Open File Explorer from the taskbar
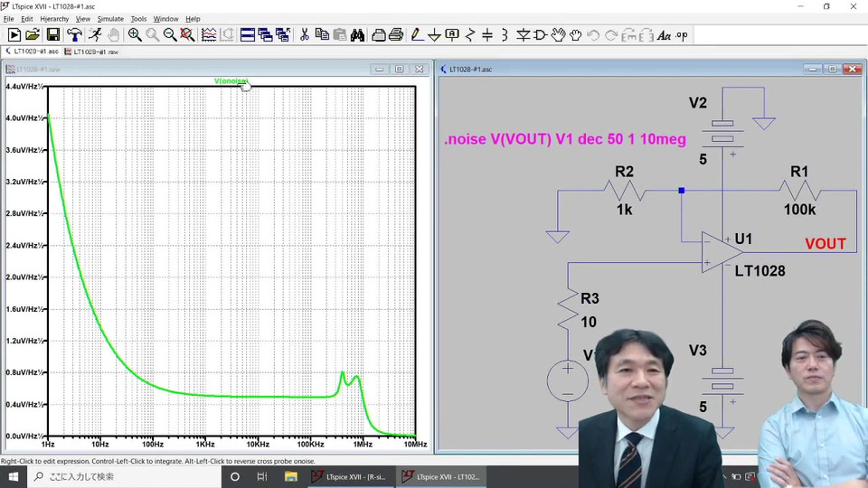 click(290, 476)
